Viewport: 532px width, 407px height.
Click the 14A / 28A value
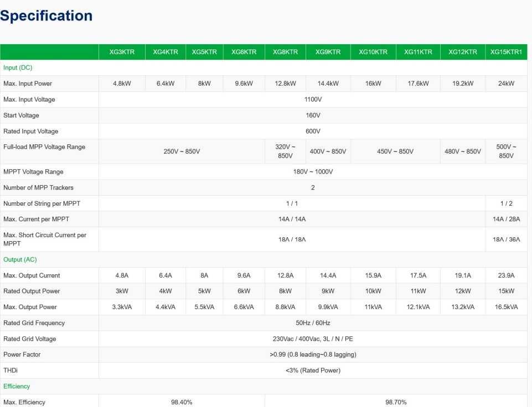(x=506, y=219)
